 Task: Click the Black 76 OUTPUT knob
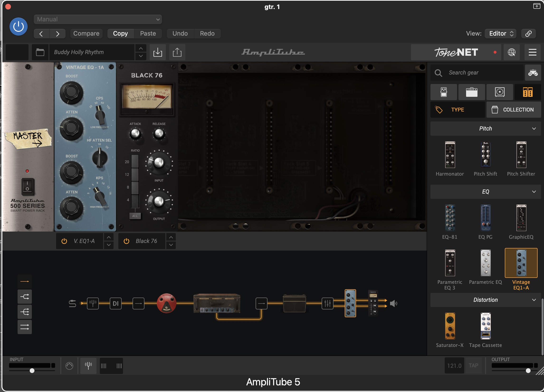click(x=158, y=201)
